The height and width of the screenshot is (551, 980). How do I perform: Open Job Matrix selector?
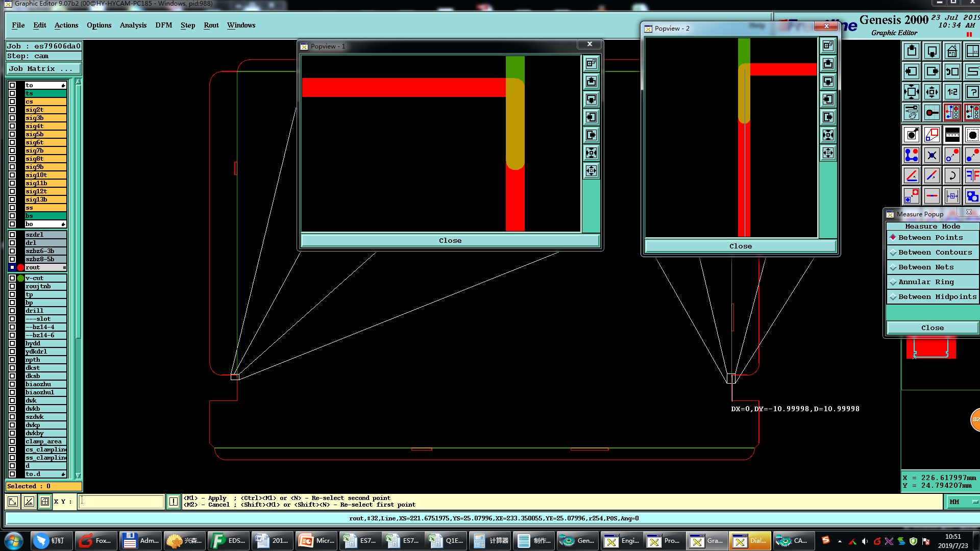coord(43,69)
